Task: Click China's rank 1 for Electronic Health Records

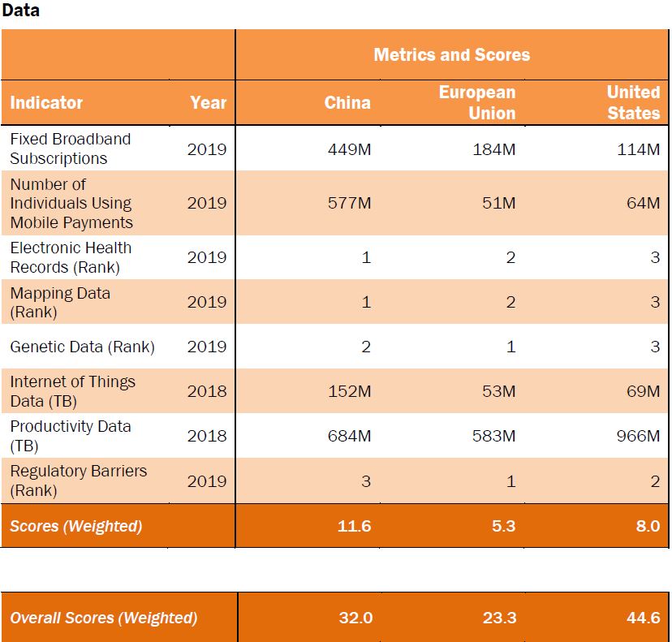Action: point(366,257)
